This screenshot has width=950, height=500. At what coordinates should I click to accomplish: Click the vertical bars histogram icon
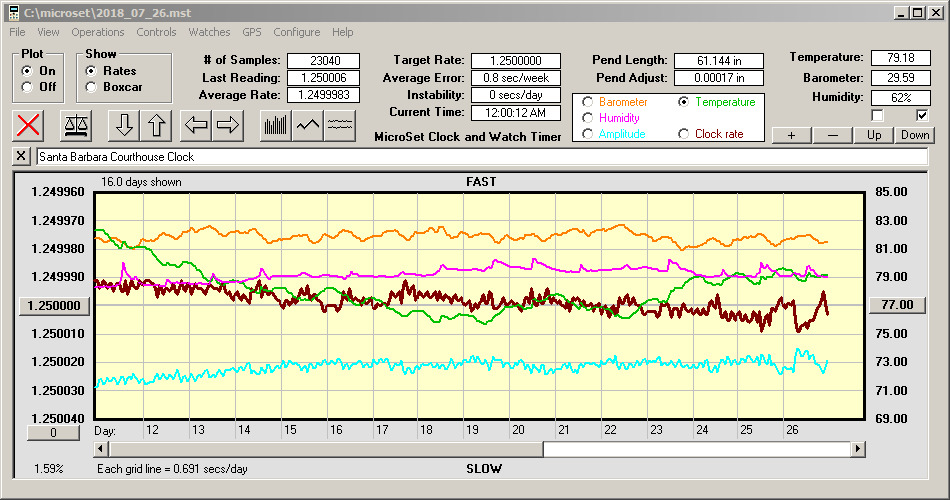[276, 125]
